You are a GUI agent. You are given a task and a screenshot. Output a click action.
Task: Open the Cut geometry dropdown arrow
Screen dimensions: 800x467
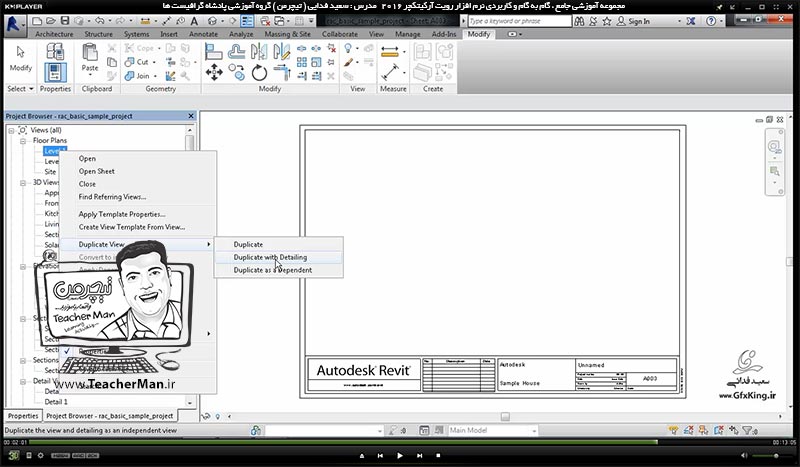coord(154,62)
